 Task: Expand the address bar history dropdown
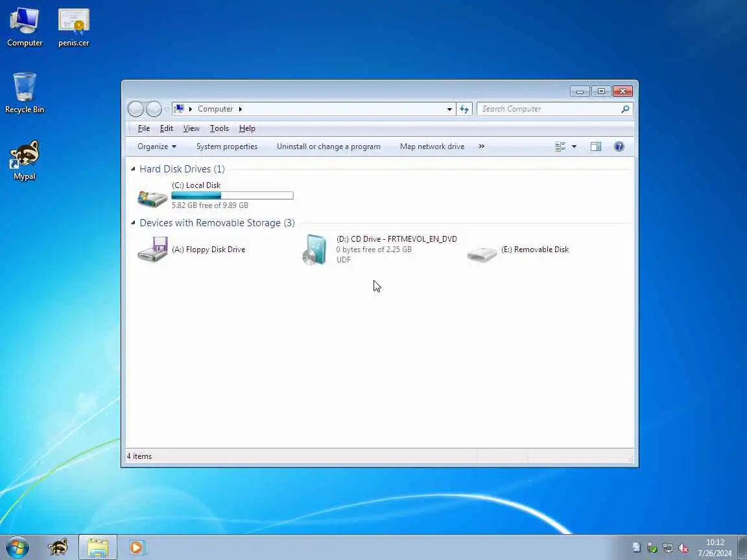449,109
